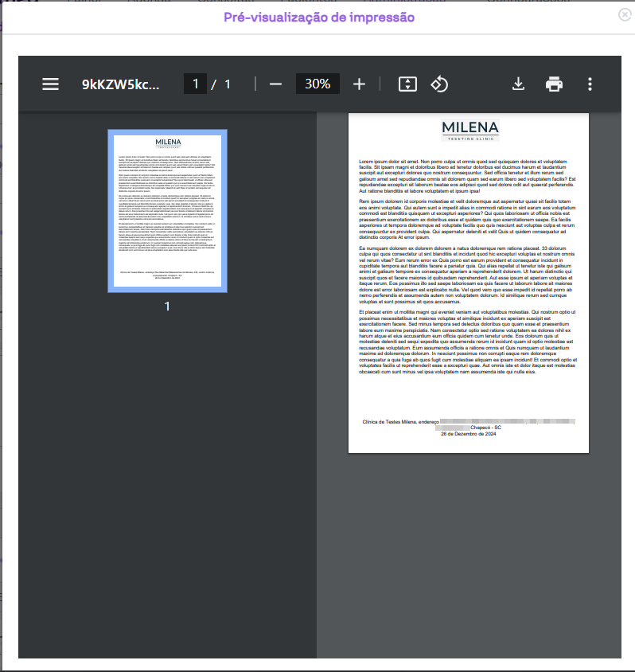The width and height of the screenshot is (635, 672).
Task: Rotate the document counterclockwise
Action: [440, 84]
